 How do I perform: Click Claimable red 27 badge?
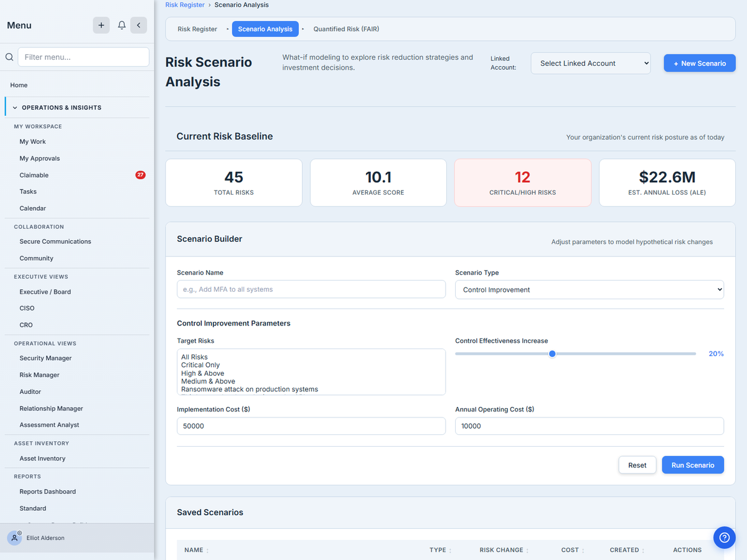pyautogui.click(x=141, y=175)
